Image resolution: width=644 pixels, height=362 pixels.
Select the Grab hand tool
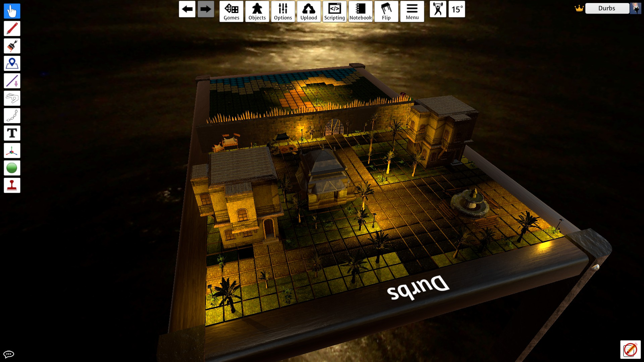tap(12, 11)
